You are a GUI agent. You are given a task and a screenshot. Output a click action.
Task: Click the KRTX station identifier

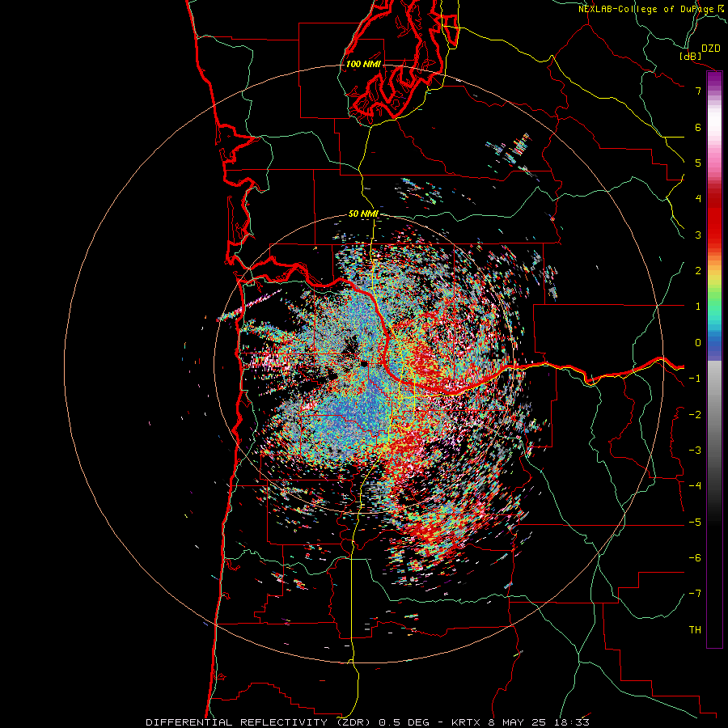point(467,722)
